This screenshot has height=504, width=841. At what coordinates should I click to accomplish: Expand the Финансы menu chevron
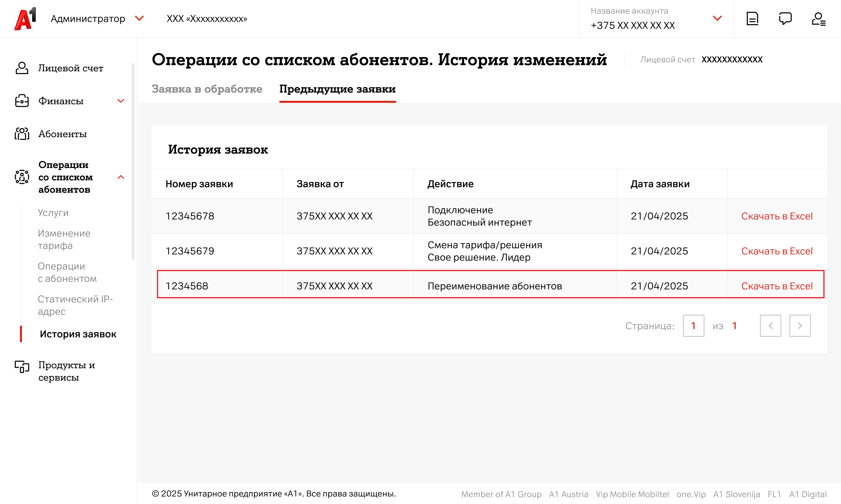tap(121, 101)
